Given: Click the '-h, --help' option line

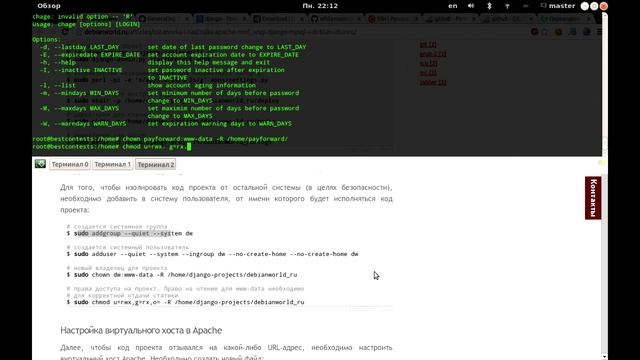Looking at the screenshot, I should (155, 62).
